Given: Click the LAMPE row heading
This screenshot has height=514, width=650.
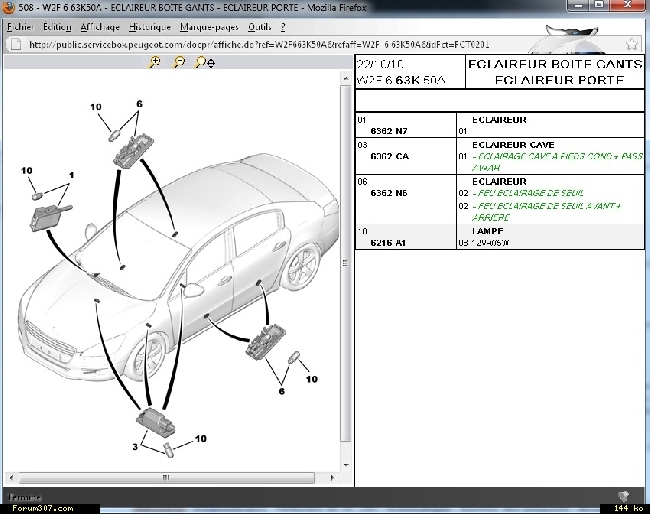Looking at the screenshot, I should click(x=487, y=231).
